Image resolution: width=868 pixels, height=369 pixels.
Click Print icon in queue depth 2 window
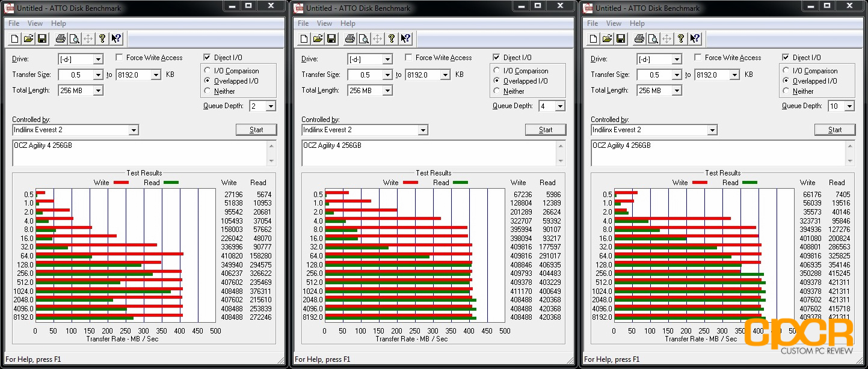tap(60, 39)
